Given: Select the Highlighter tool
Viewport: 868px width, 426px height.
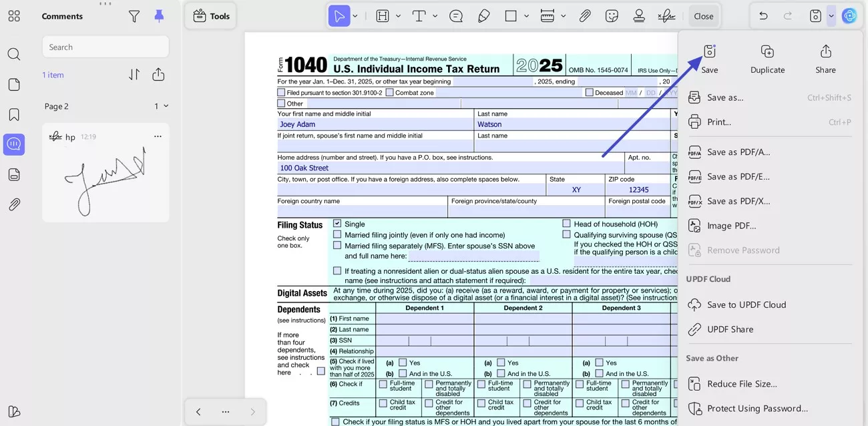Looking at the screenshot, I should tap(484, 15).
